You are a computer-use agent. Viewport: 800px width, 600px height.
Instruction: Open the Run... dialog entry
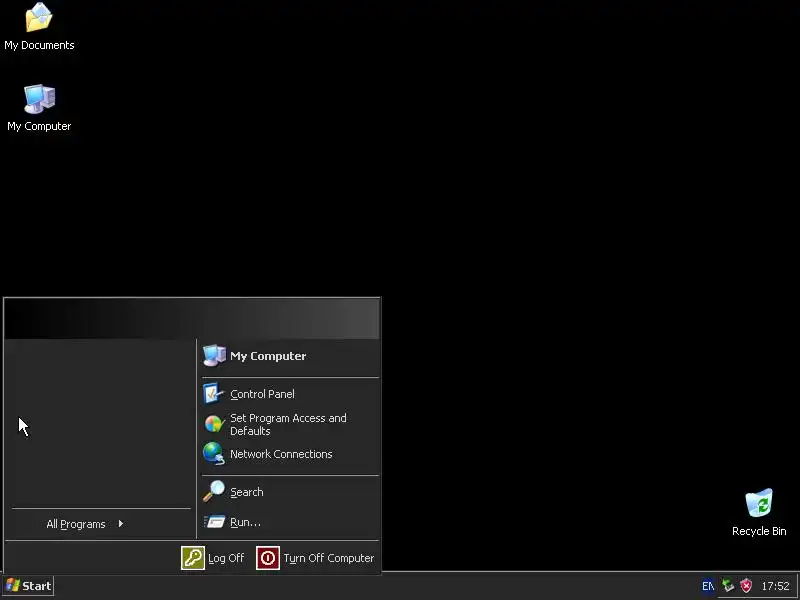point(290,522)
